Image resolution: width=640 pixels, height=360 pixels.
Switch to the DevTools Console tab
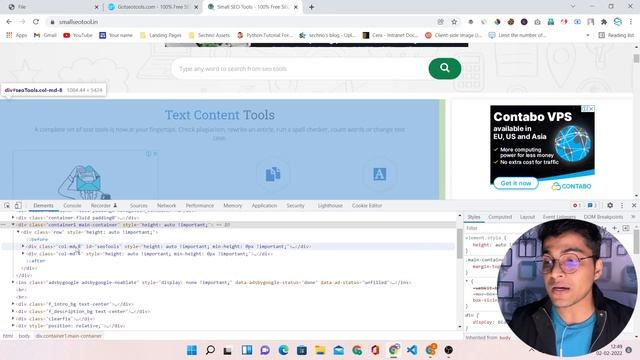72,206
